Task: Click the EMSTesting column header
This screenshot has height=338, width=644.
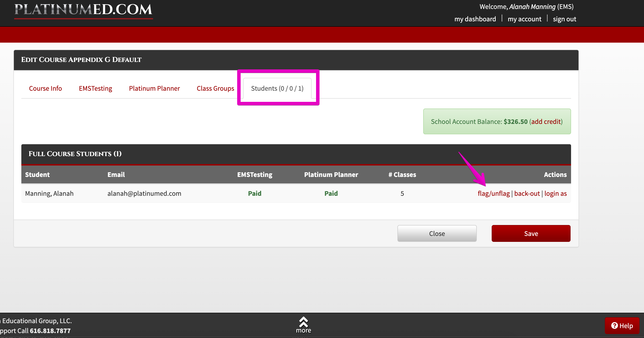Action: (255, 174)
